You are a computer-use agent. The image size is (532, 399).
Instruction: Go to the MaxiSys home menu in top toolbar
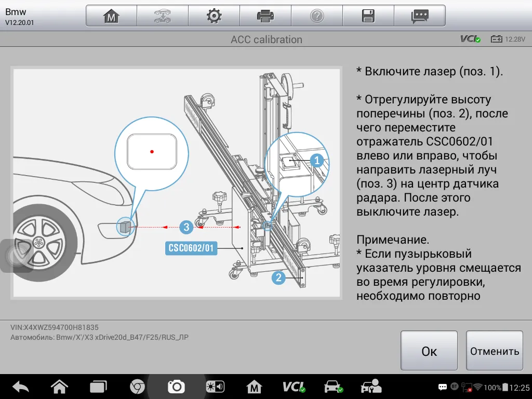click(111, 16)
